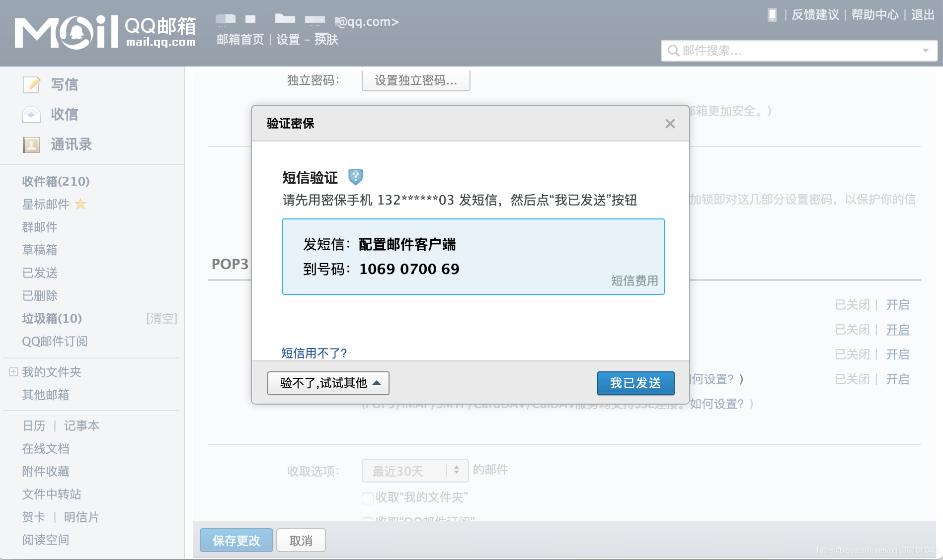The width and height of the screenshot is (943, 560).
Task: Open the 通讯录 contacts icon
Action: [x=31, y=144]
